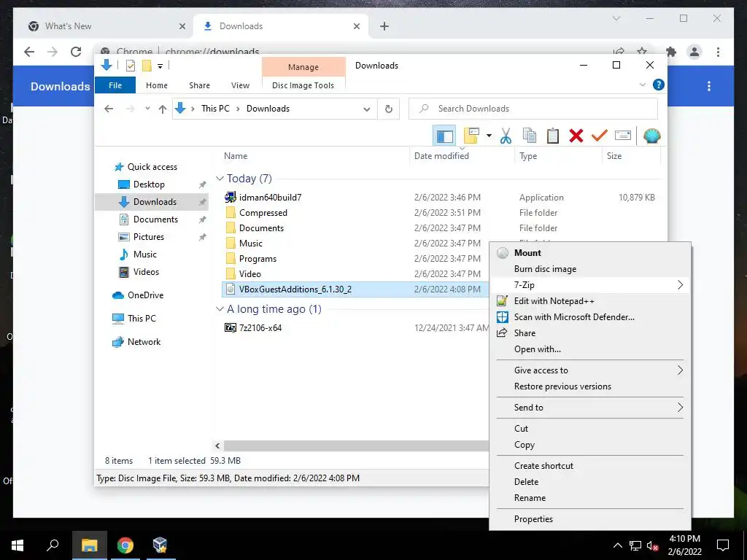Viewport: 747px width, 560px height.
Task: Open Chrome profile avatar icon
Action: pos(694,52)
